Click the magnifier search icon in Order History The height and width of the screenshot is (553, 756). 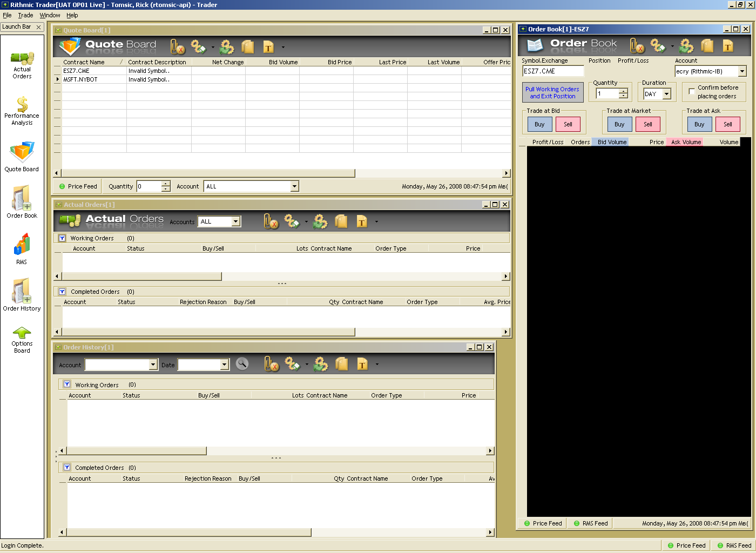(x=242, y=364)
